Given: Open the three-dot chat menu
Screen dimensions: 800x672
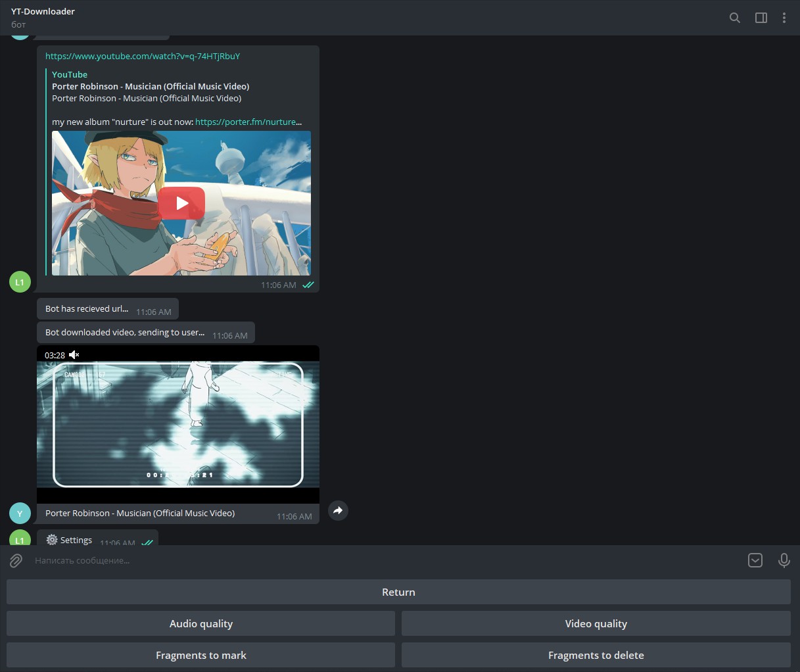Looking at the screenshot, I should click(784, 18).
